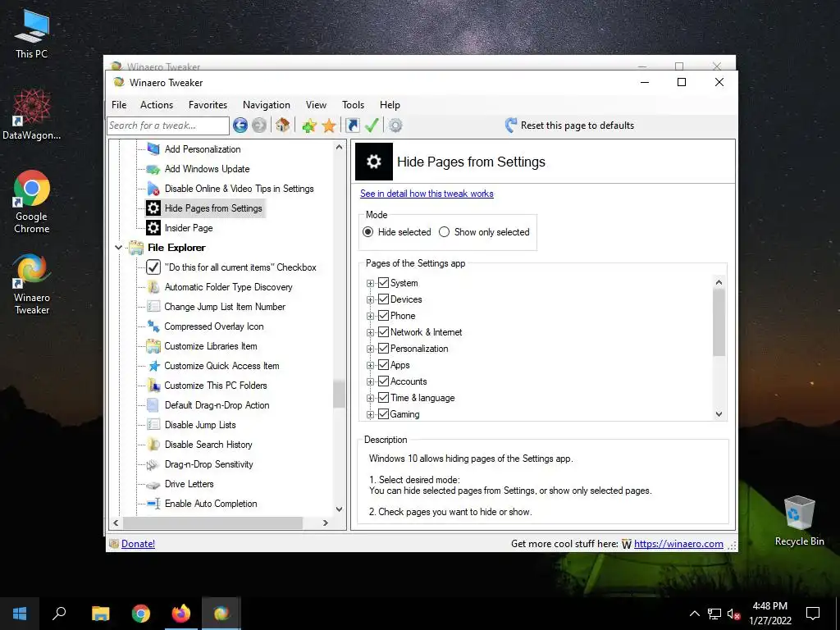Open the View menu
Viewport: 840px width, 630px height.
pyautogui.click(x=316, y=105)
